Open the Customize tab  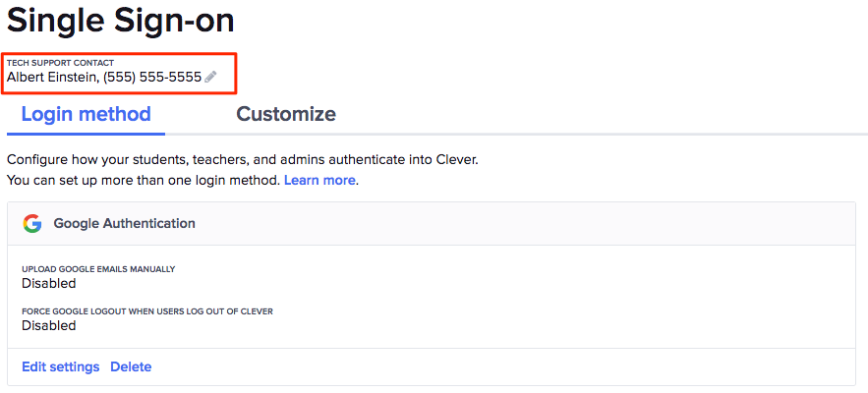click(286, 114)
